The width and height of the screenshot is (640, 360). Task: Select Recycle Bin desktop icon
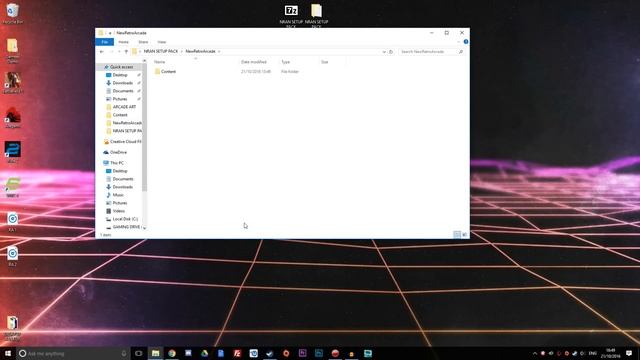tap(13, 13)
